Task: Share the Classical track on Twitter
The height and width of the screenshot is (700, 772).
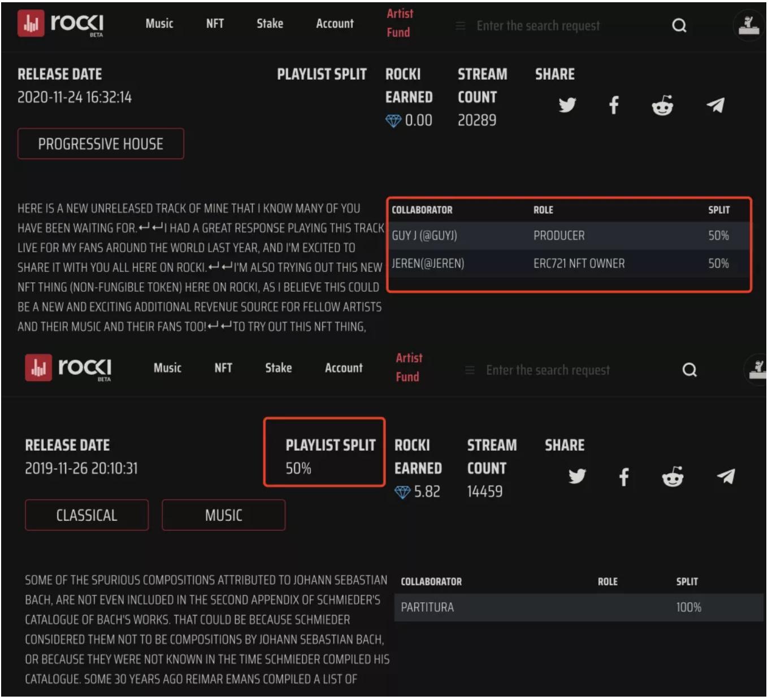Action: point(576,477)
